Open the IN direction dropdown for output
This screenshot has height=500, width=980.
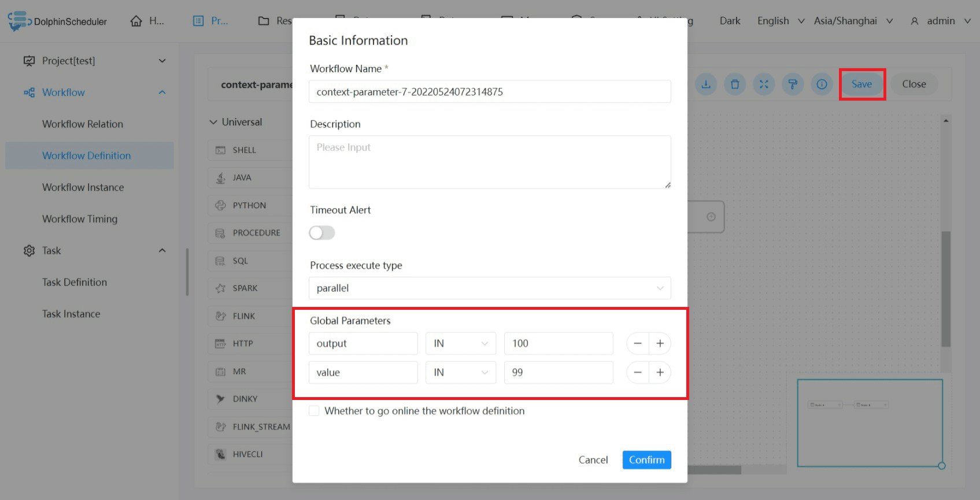click(x=461, y=343)
